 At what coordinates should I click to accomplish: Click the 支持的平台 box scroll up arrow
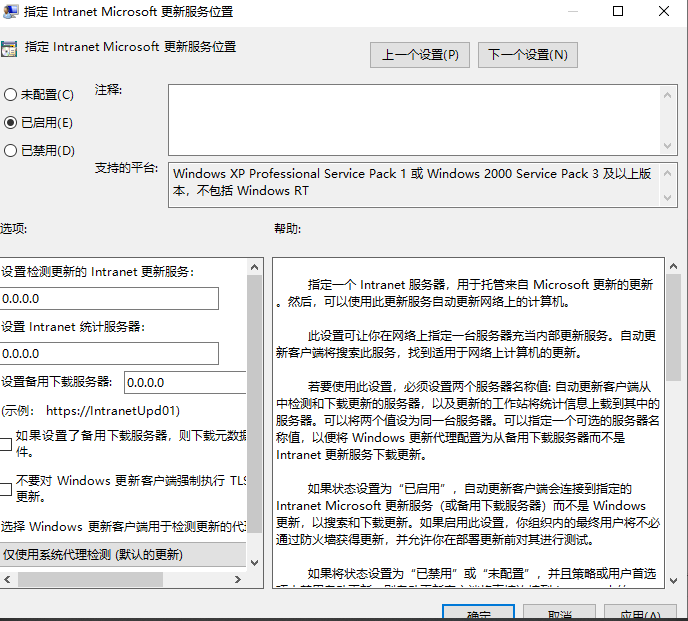668,173
